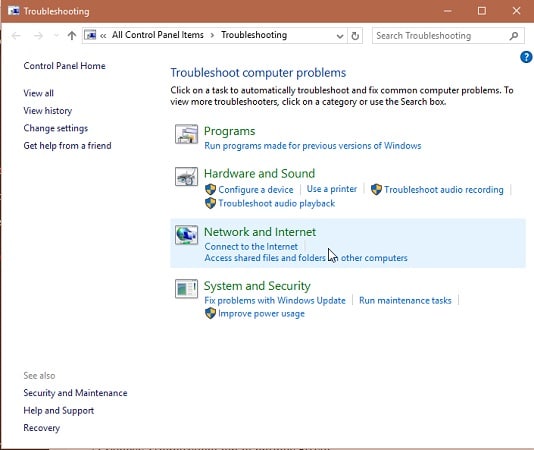Open Help and Support
Viewport: 534px width, 450px height.
pyautogui.click(x=59, y=410)
